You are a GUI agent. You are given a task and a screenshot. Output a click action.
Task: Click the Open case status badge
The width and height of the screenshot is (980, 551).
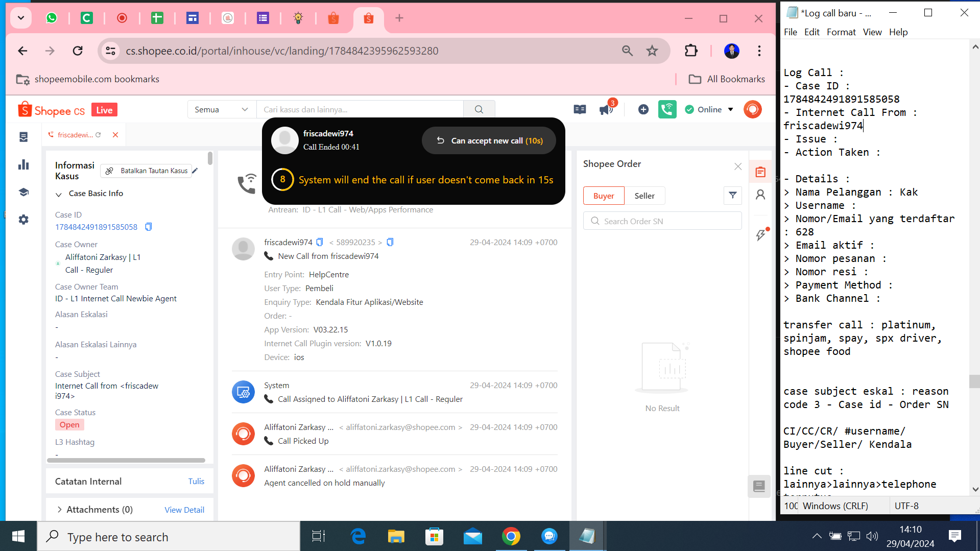pos(69,425)
